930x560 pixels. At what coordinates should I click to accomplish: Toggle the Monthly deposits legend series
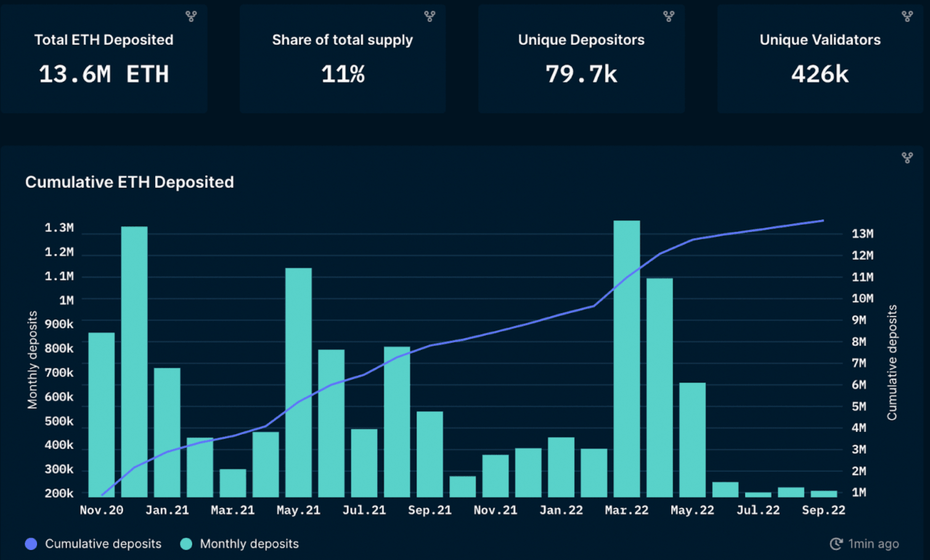pyautogui.click(x=249, y=544)
